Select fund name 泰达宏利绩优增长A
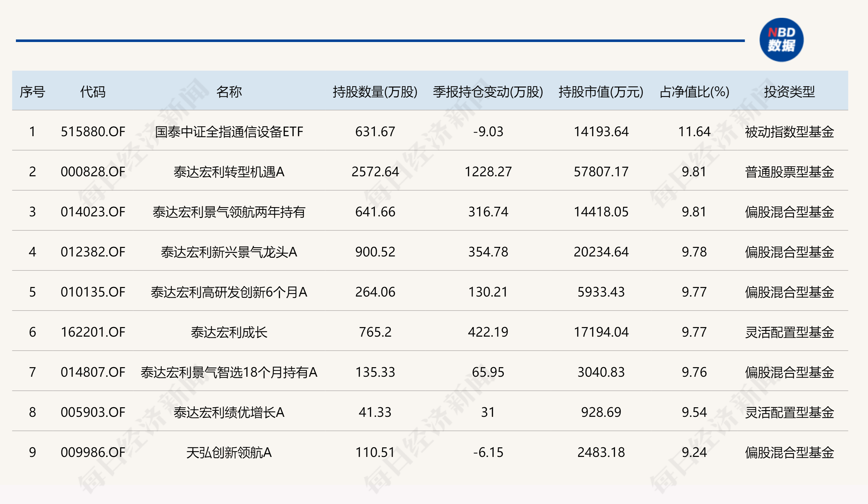Screen dimensions: 868x504 coord(229,412)
